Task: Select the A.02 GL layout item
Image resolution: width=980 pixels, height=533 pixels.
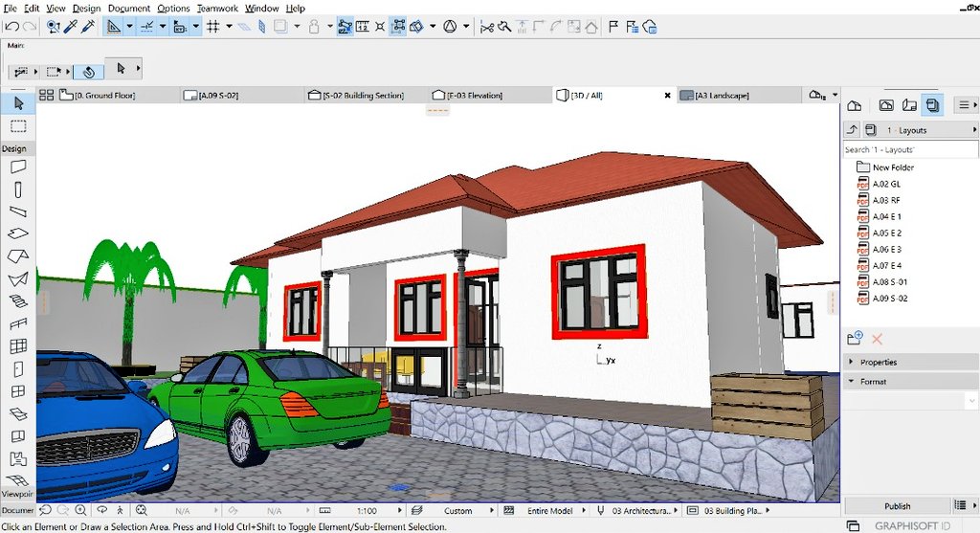Action: pyautogui.click(x=886, y=184)
